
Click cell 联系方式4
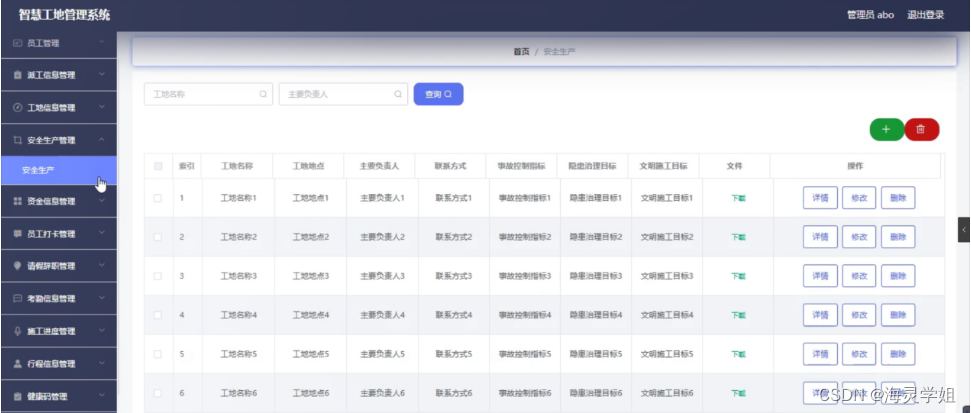point(453,315)
